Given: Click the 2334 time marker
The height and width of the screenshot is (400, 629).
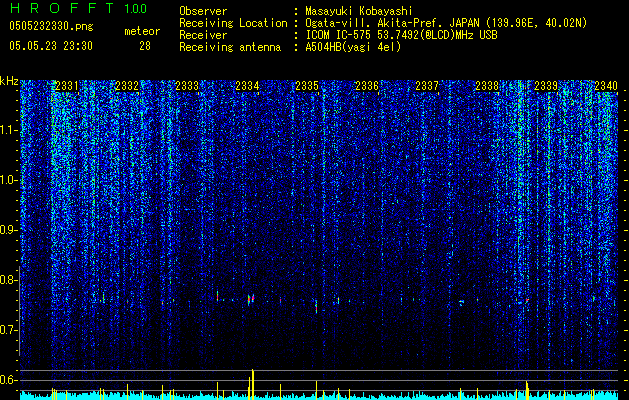Looking at the screenshot, I should [247, 86].
